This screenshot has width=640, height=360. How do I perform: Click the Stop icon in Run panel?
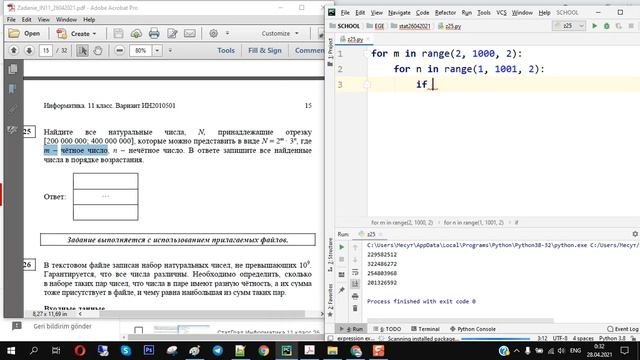click(342, 260)
